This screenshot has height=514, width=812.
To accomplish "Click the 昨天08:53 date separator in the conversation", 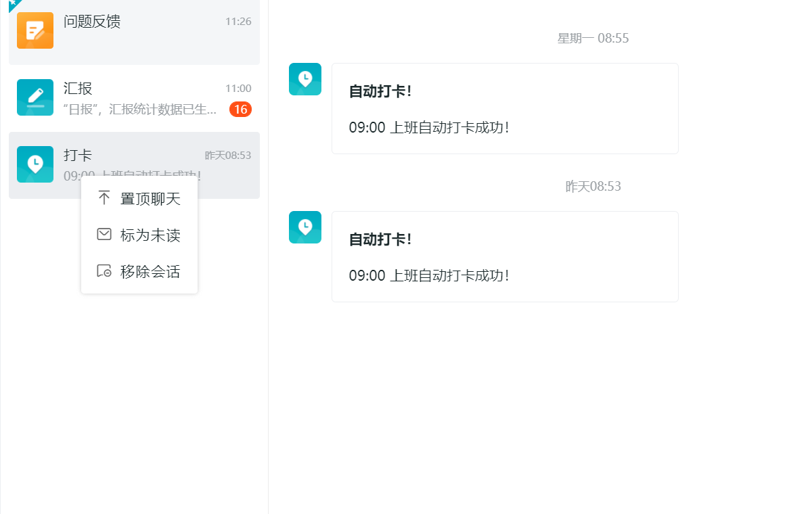I will (x=593, y=187).
